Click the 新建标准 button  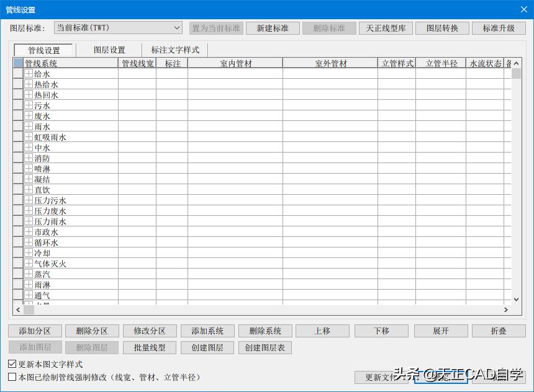[x=272, y=27]
